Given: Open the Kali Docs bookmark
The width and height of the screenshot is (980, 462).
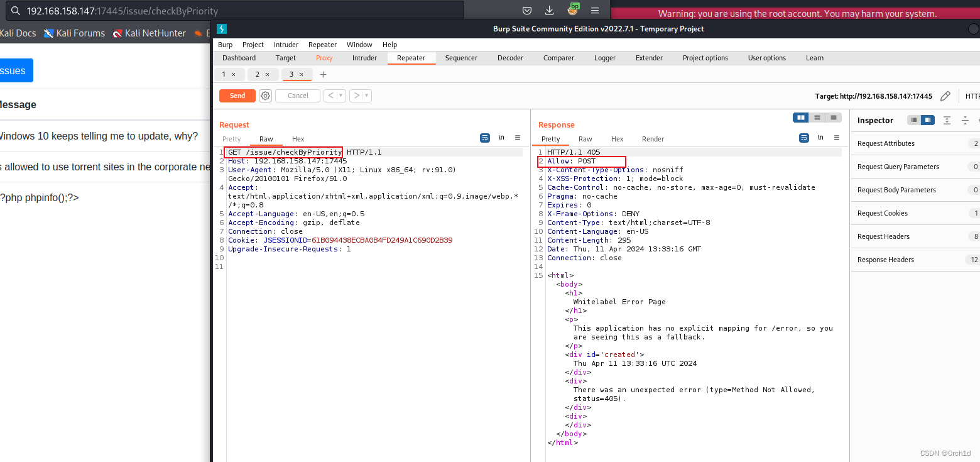Looking at the screenshot, I should point(18,33).
